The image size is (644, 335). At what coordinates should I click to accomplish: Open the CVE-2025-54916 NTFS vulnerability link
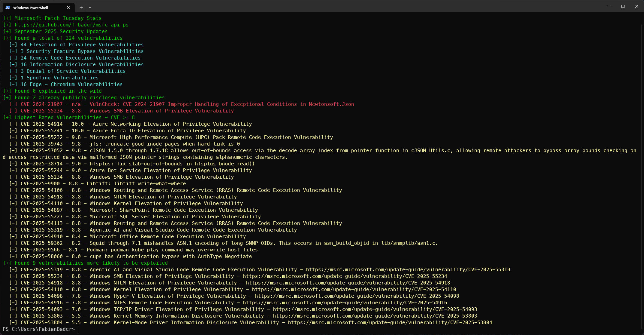coord(345,303)
